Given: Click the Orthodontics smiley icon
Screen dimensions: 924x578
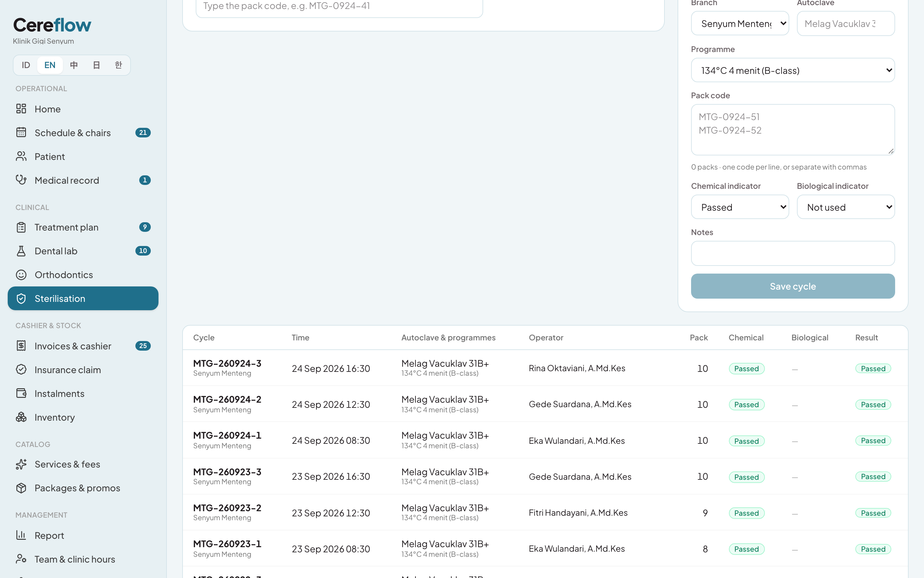Looking at the screenshot, I should point(21,275).
